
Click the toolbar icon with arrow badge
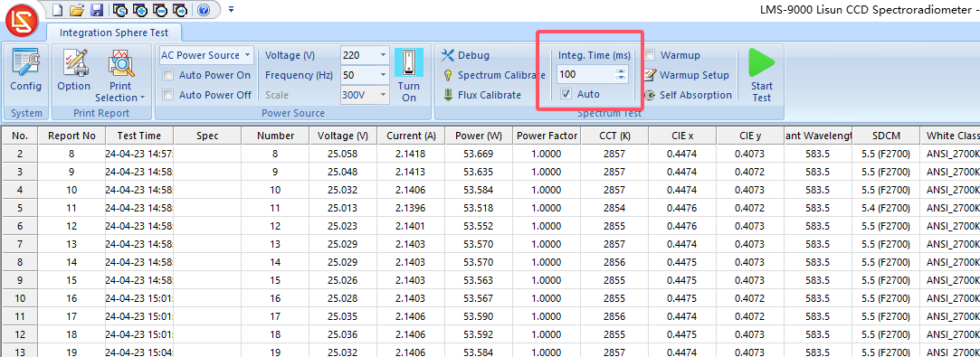coord(180,9)
